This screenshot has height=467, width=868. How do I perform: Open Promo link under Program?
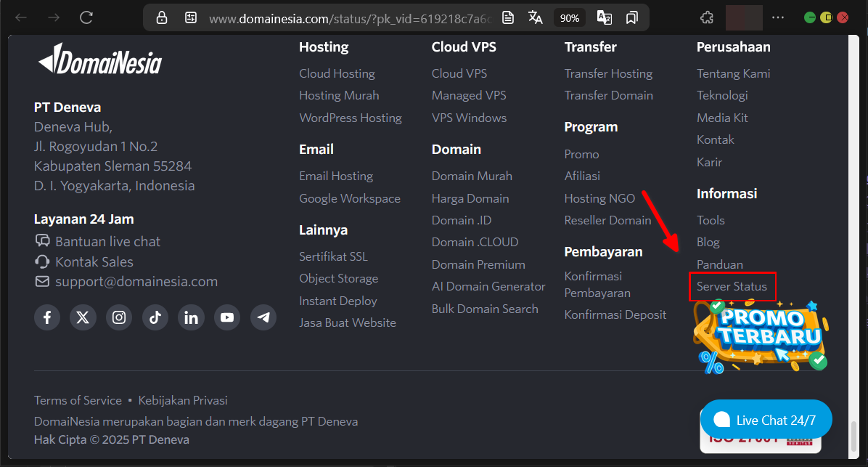582,154
